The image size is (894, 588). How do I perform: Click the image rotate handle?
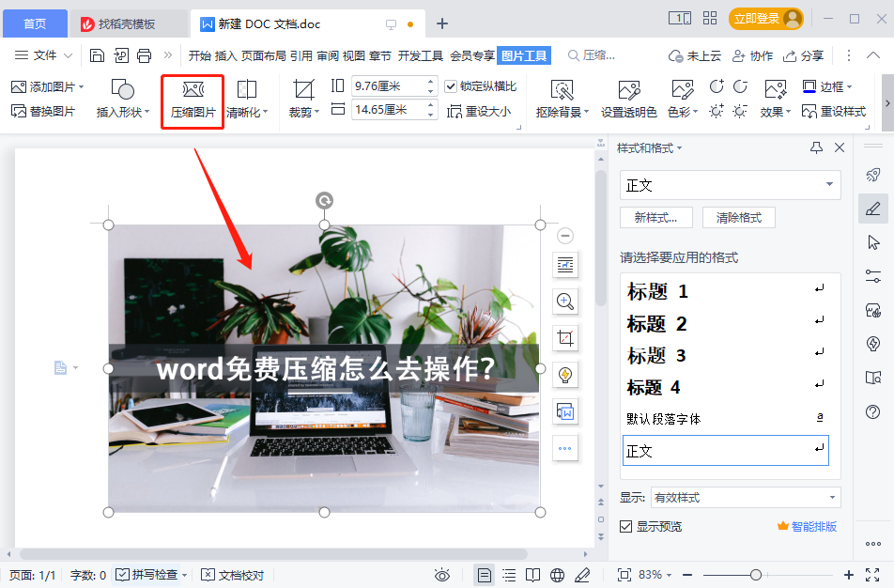(324, 200)
